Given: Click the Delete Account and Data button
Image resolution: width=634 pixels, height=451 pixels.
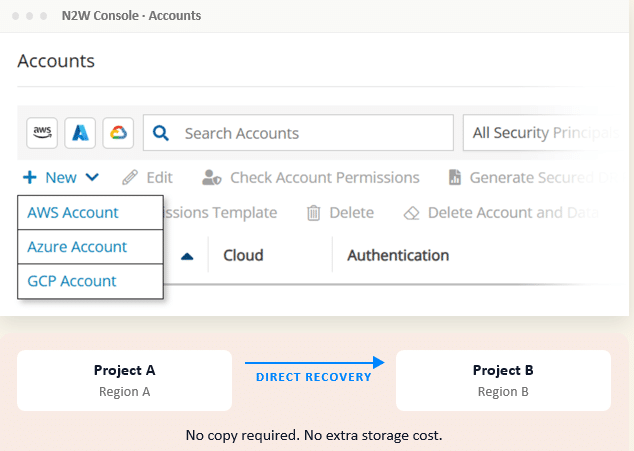Looking at the screenshot, I should tap(501, 213).
